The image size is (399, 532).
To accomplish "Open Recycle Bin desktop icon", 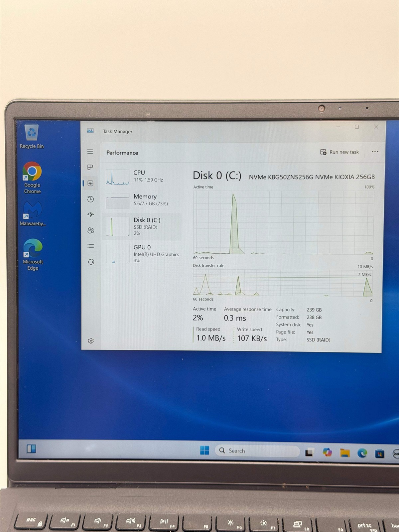I will pyautogui.click(x=32, y=136).
